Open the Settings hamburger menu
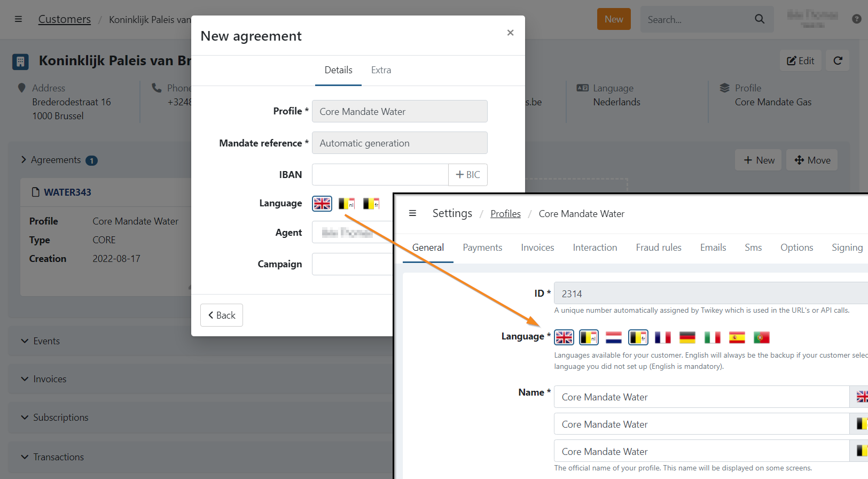Screen dimensions: 868x479 (412, 213)
